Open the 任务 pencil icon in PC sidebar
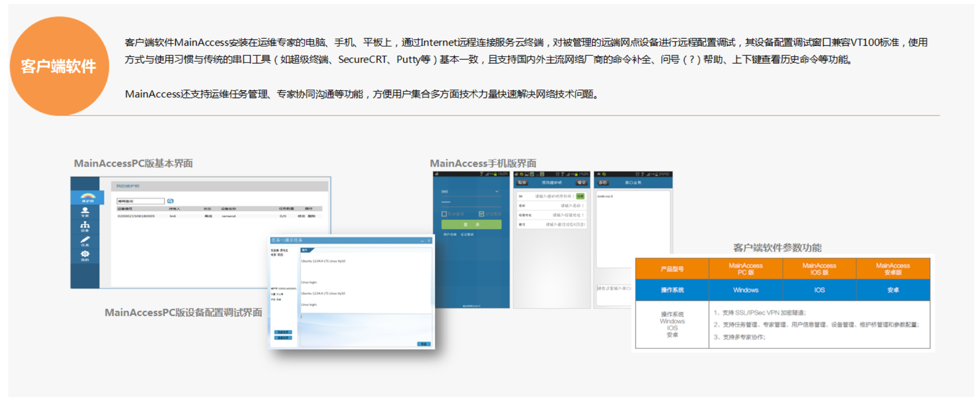The image size is (980, 406). point(85,241)
